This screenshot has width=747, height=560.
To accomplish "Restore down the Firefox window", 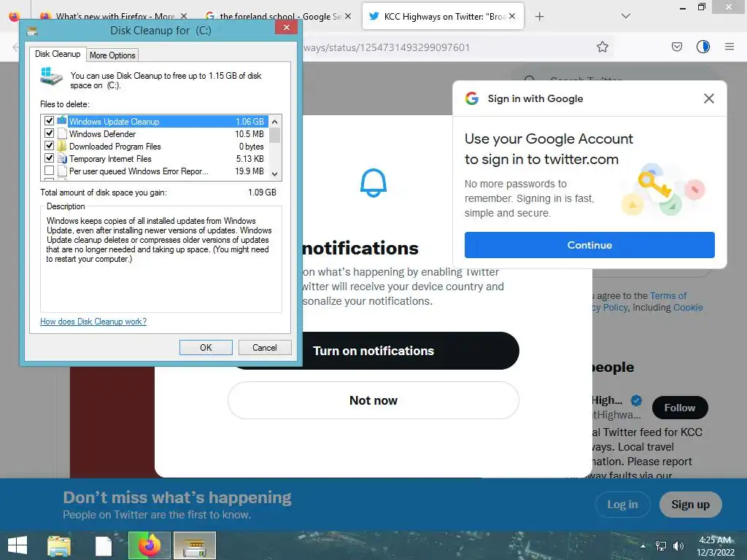I will [702, 7].
